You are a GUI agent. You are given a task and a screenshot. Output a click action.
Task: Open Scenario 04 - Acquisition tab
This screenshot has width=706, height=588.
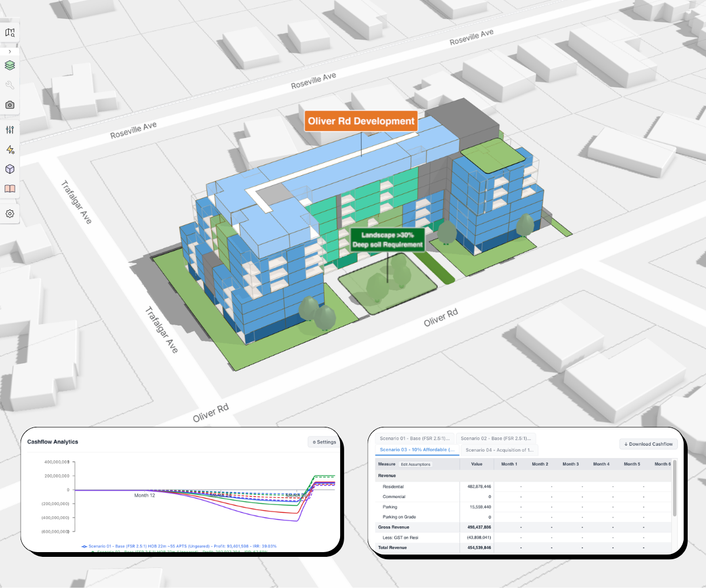(498, 450)
